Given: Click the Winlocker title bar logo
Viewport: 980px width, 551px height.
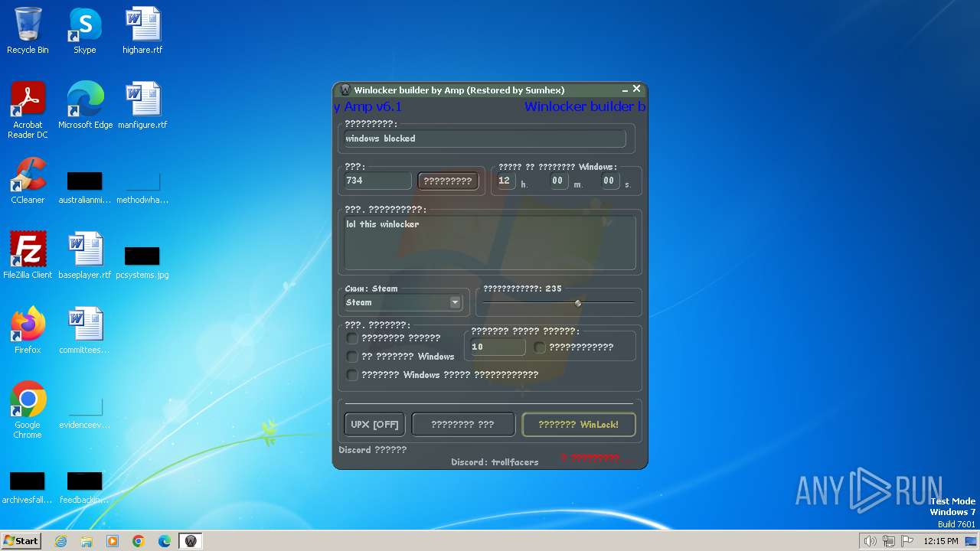Looking at the screenshot, I should click(x=345, y=90).
